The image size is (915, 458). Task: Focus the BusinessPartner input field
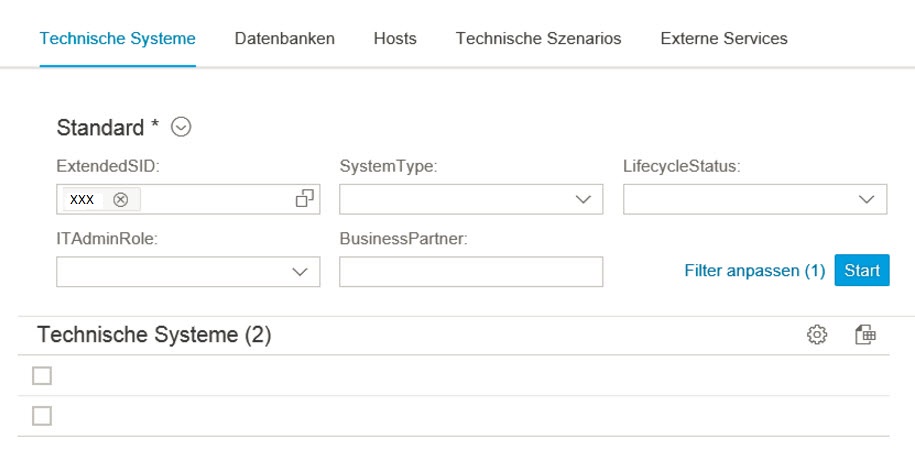pos(471,272)
